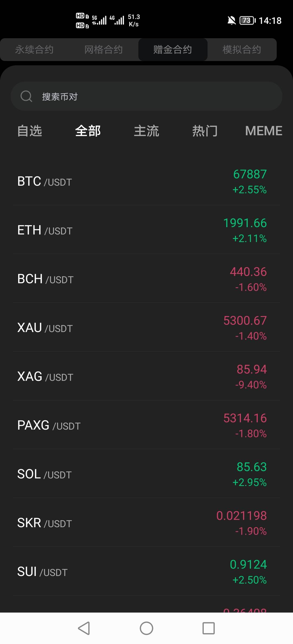Select the 模拟合约 tab
The image size is (293, 644).
click(x=242, y=50)
